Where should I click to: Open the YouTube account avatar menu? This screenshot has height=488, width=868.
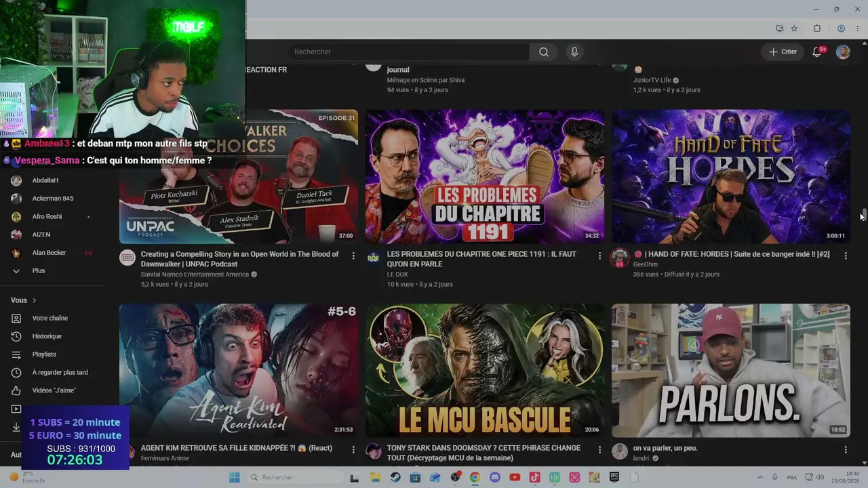click(x=843, y=52)
